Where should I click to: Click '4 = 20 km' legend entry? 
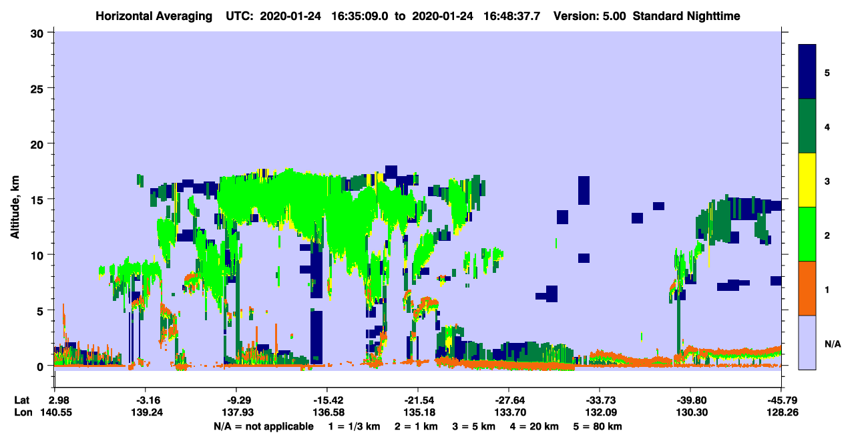(x=534, y=426)
